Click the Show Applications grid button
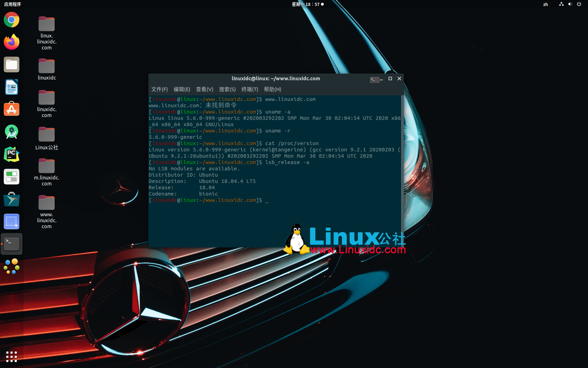588x368 pixels. point(12,356)
